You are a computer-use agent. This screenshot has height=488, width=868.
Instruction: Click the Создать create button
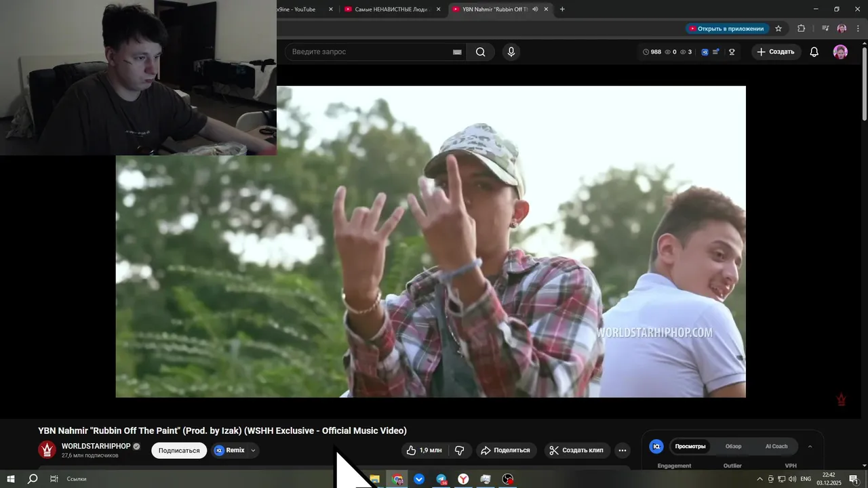click(776, 52)
